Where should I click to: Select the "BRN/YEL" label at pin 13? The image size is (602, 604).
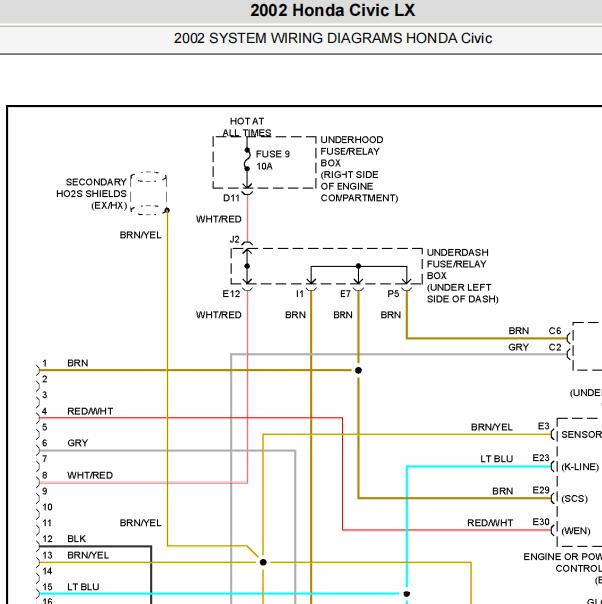[88, 555]
